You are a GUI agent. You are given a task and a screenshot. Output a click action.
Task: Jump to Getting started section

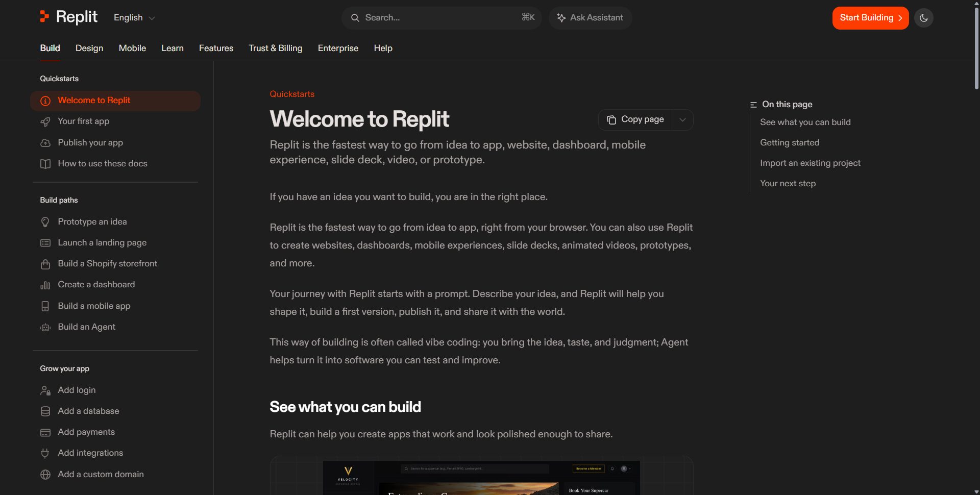click(x=790, y=143)
